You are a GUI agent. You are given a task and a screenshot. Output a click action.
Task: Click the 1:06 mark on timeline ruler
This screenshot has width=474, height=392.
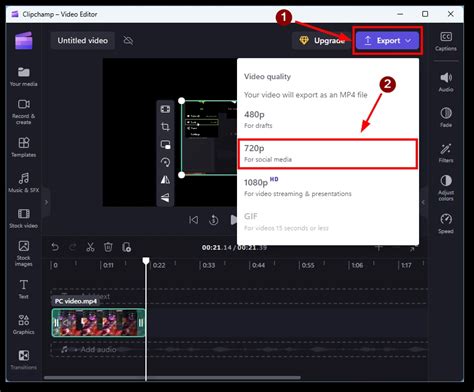357,265
